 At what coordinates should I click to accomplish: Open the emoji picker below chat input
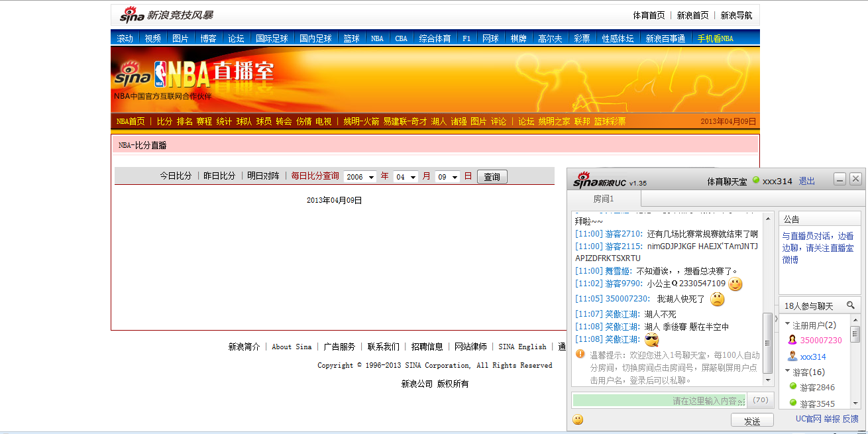(578, 419)
